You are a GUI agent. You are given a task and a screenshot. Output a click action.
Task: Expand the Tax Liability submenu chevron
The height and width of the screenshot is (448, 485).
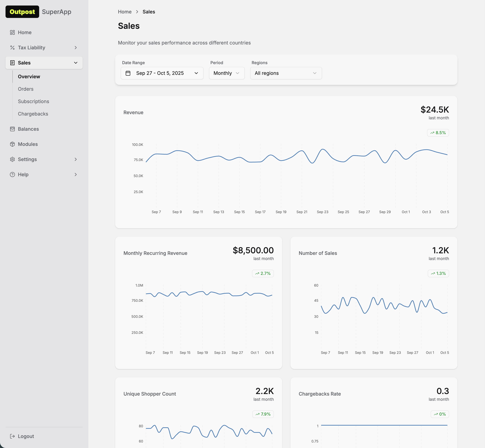(x=76, y=48)
